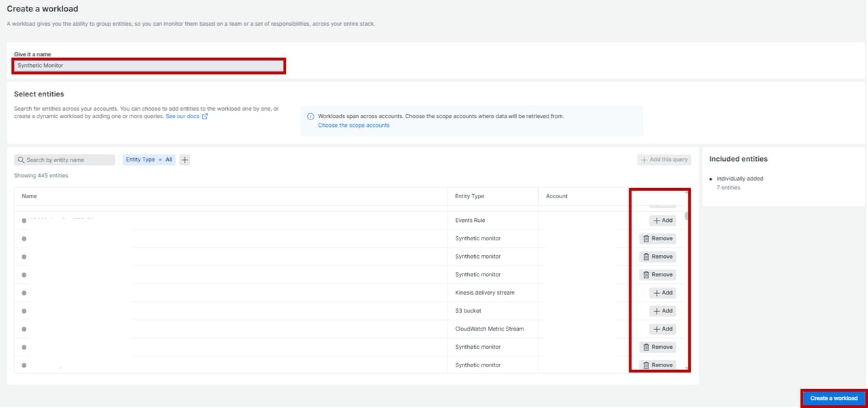Remove the Synthetic monitor just below CloudWatch Metric Stream
The height and width of the screenshot is (408, 868).
coord(657,347)
